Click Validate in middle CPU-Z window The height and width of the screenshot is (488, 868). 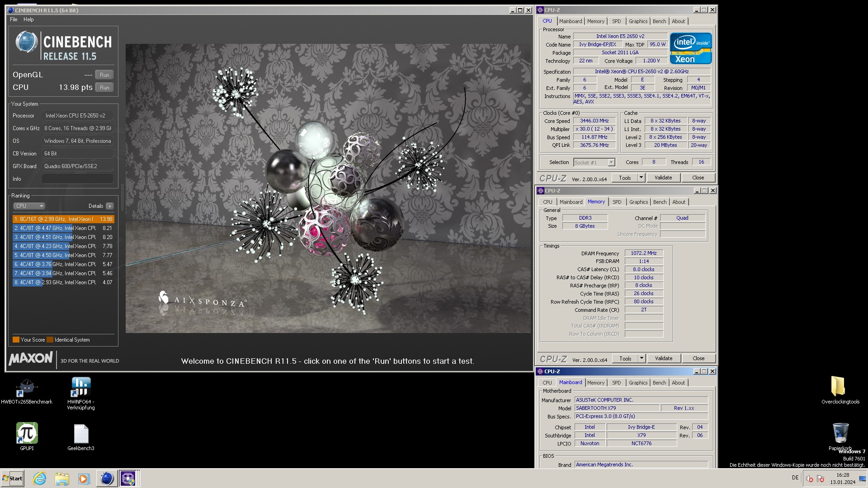tap(664, 359)
